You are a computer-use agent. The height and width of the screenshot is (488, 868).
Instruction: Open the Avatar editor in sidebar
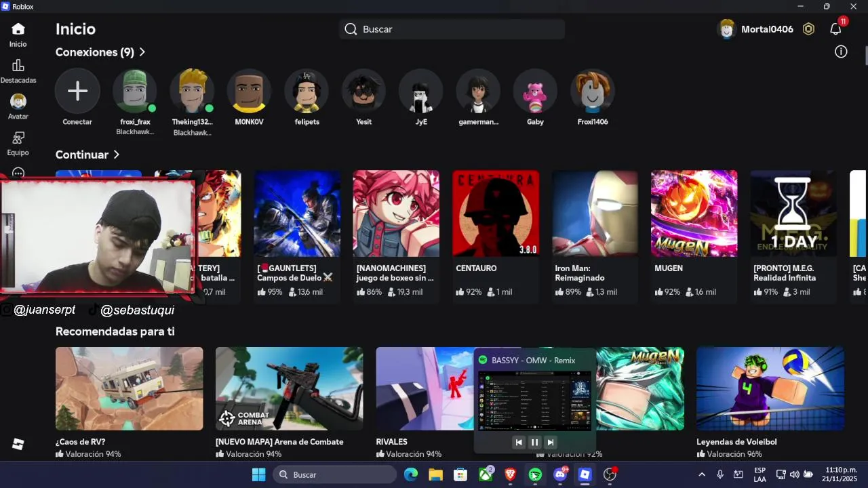[x=18, y=102]
